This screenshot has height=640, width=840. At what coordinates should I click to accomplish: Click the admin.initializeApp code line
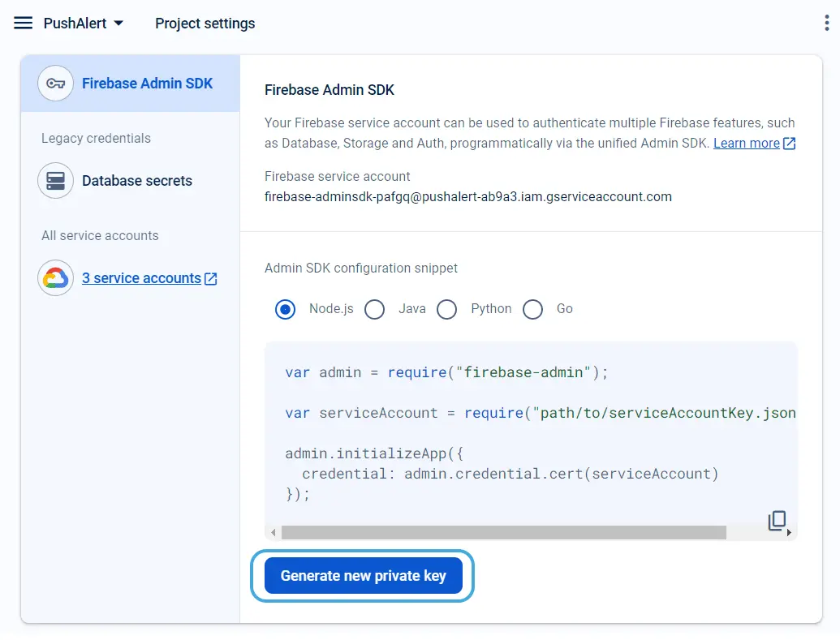click(x=374, y=453)
